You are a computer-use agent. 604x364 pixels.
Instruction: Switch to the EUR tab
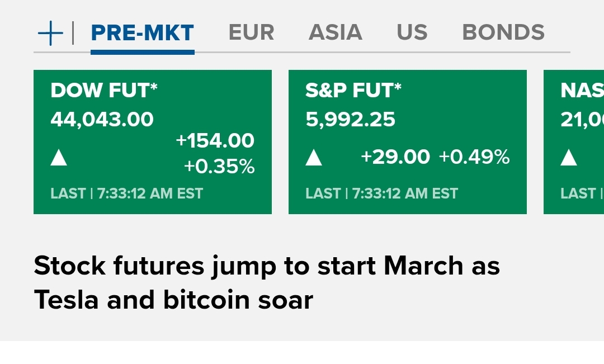click(x=252, y=32)
